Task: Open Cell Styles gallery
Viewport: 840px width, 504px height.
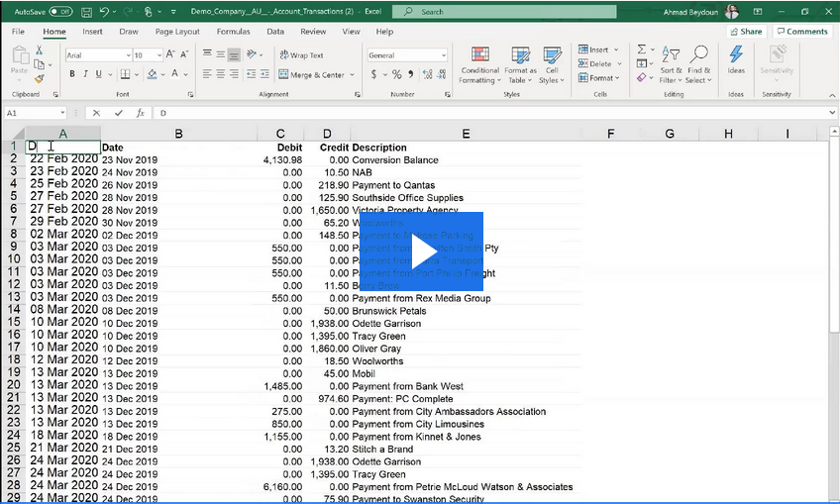Action: (552, 65)
